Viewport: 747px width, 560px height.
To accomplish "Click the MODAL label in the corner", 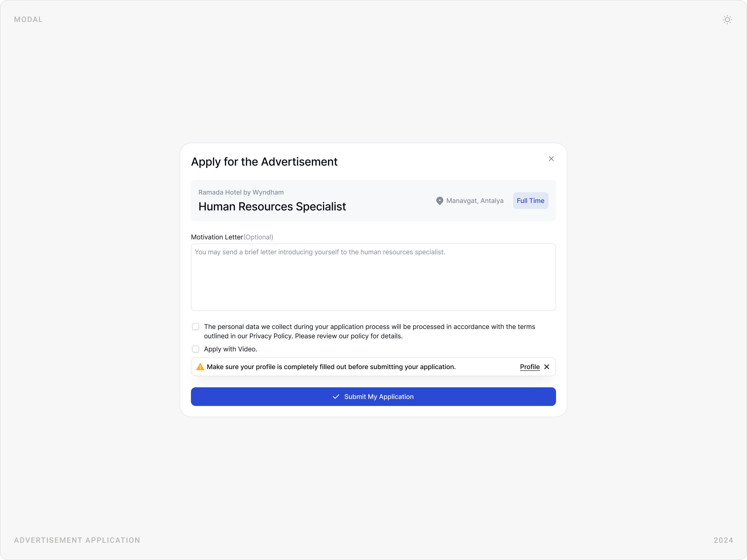I will point(28,19).
